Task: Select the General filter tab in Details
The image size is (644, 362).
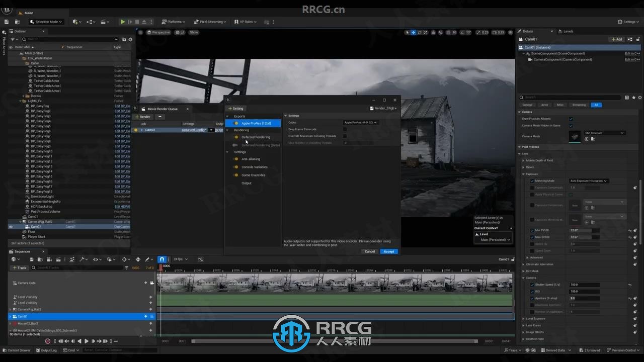Action: 527,105
